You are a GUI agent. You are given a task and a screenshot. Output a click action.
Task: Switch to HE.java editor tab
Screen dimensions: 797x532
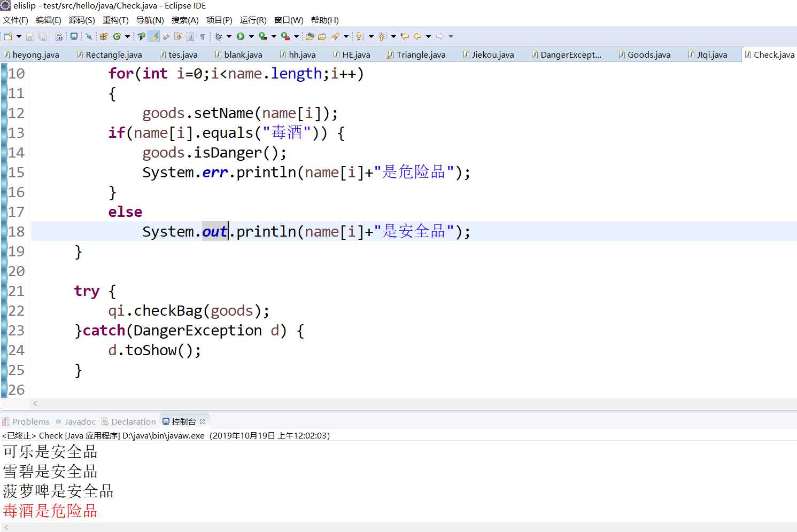coord(352,54)
